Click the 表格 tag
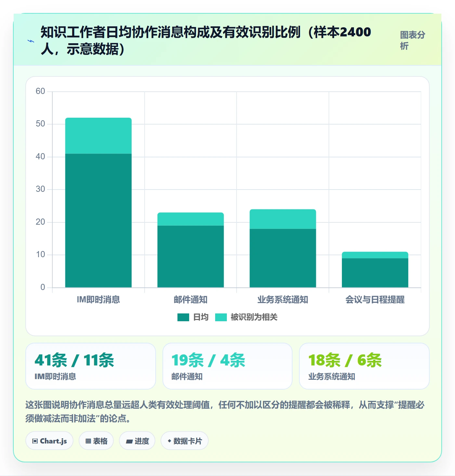The height and width of the screenshot is (476, 455). 96,441
